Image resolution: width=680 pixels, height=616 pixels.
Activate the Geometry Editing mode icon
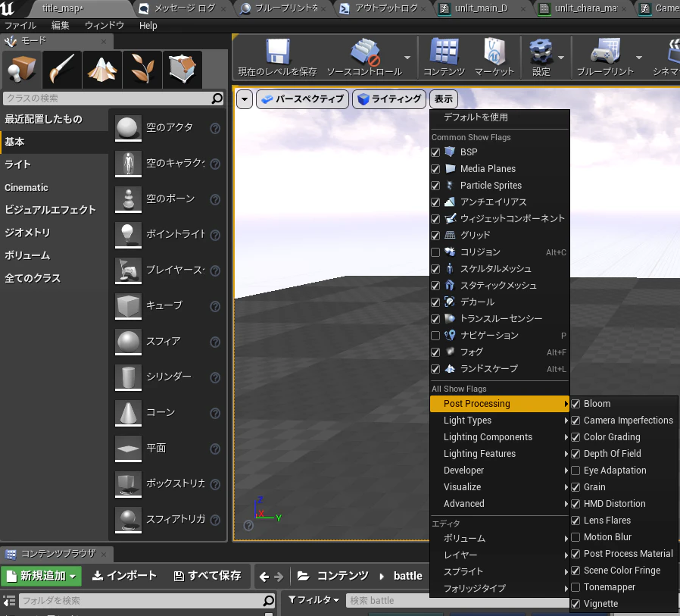coord(182,70)
